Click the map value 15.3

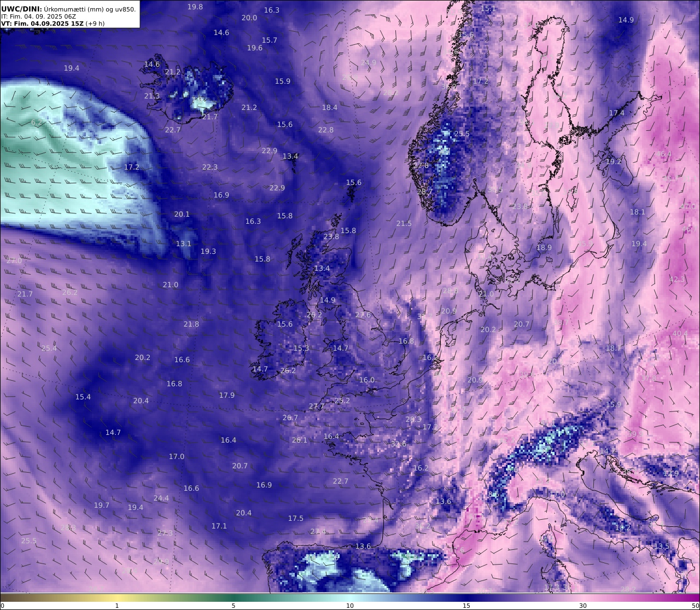coord(301,348)
